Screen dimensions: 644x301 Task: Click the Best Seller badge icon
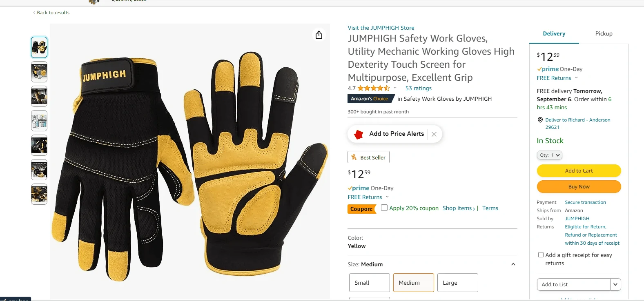[354, 157]
